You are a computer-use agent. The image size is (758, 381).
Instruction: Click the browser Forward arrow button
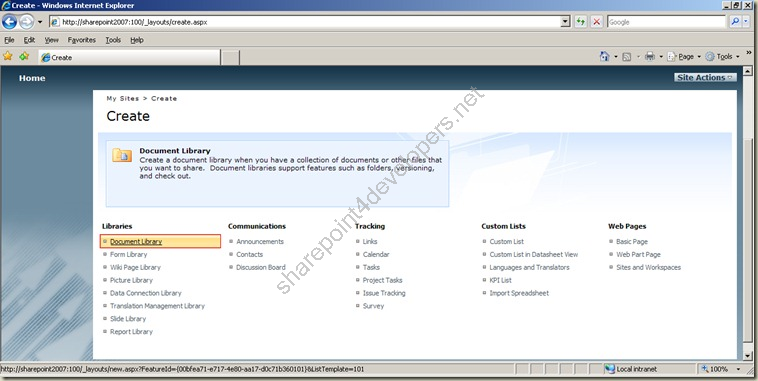pyautogui.click(x=26, y=22)
